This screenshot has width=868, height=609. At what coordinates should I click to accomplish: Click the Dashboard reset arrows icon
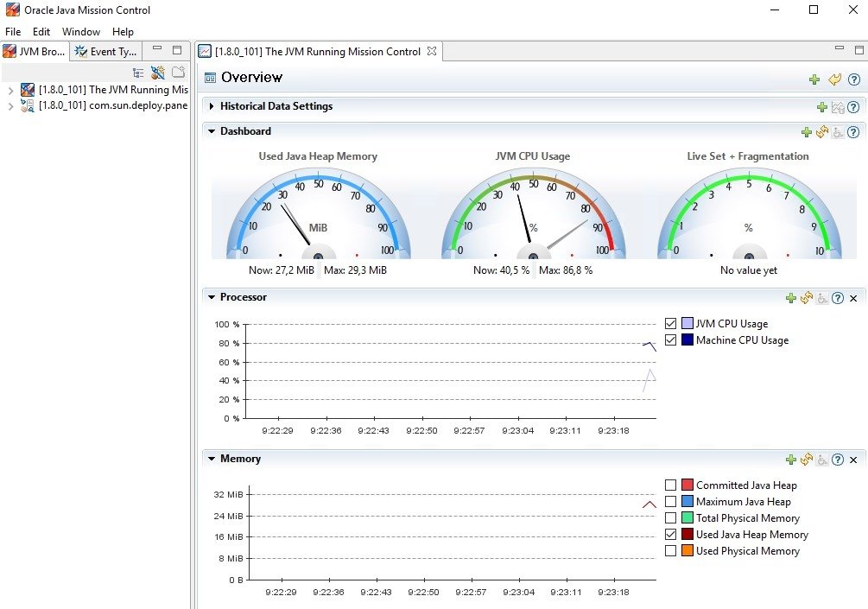[822, 132]
